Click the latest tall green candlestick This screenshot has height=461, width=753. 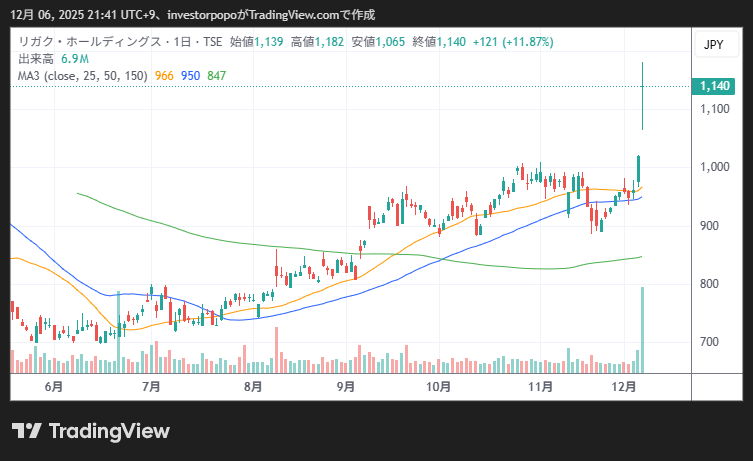pos(641,95)
